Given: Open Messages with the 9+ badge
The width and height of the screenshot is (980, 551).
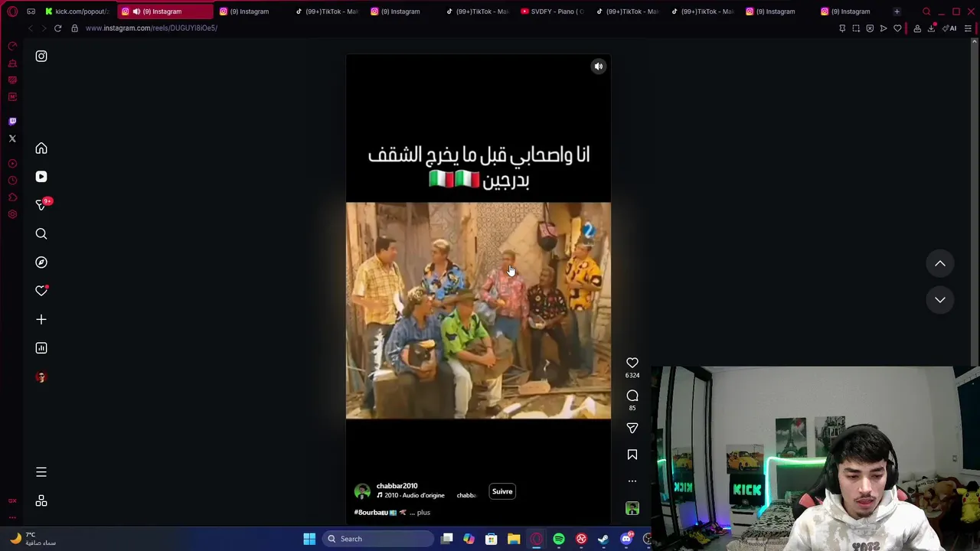Looking at the screenshot, I should click(x=41, y=205).
